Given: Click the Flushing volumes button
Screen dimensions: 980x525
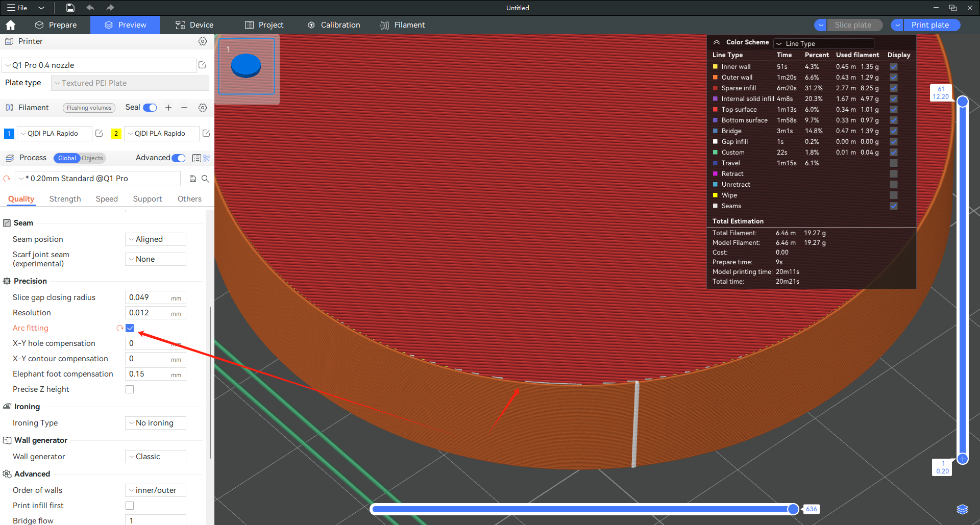Looking at the screenshot, I should pyautogui.click(x=89, y=108).
